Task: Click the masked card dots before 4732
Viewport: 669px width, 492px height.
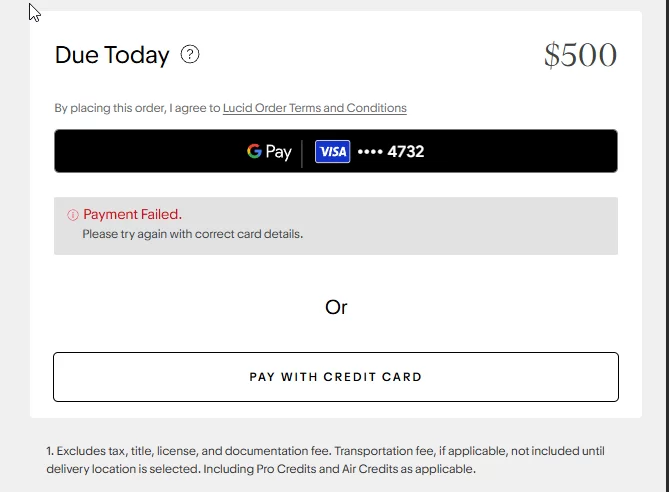Action: (x=370, y=151)
